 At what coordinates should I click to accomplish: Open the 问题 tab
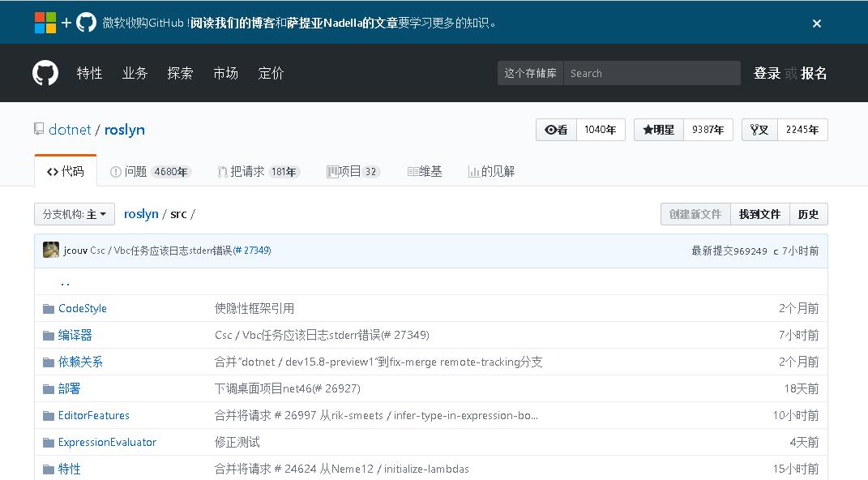[x=149, y=172]
